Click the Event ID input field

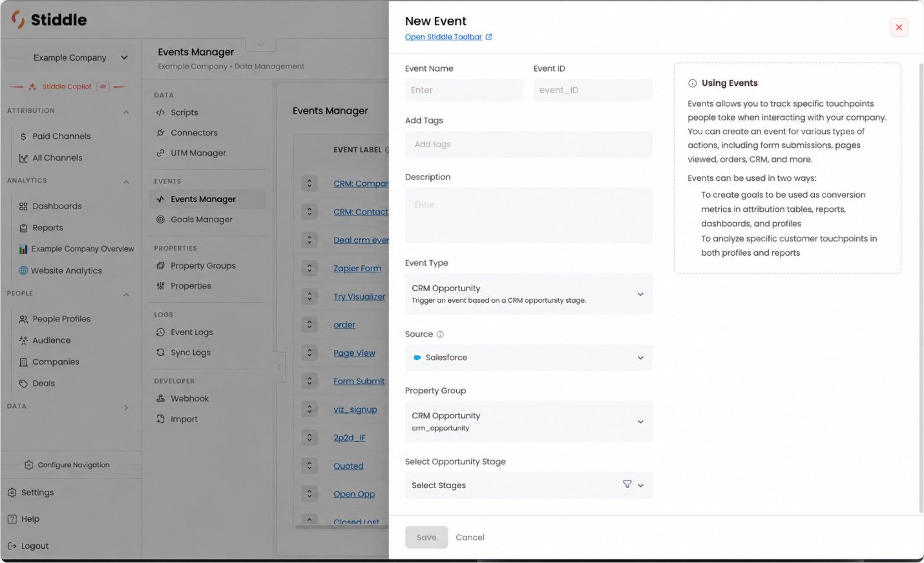[593, 90]
